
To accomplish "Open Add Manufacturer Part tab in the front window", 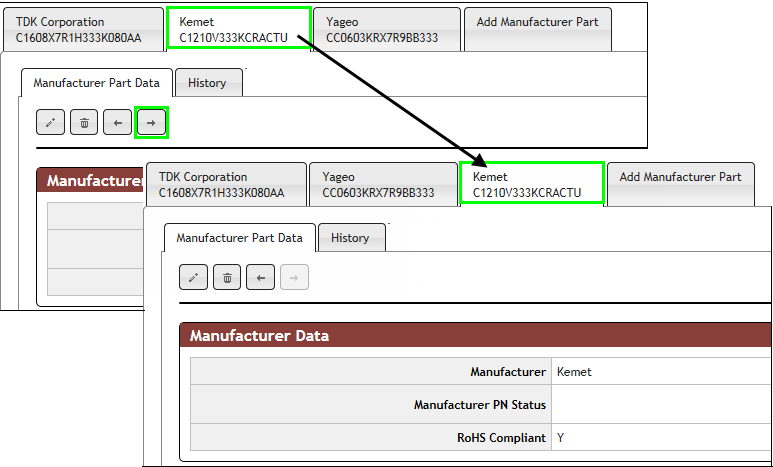I will (x=681, y=184).
